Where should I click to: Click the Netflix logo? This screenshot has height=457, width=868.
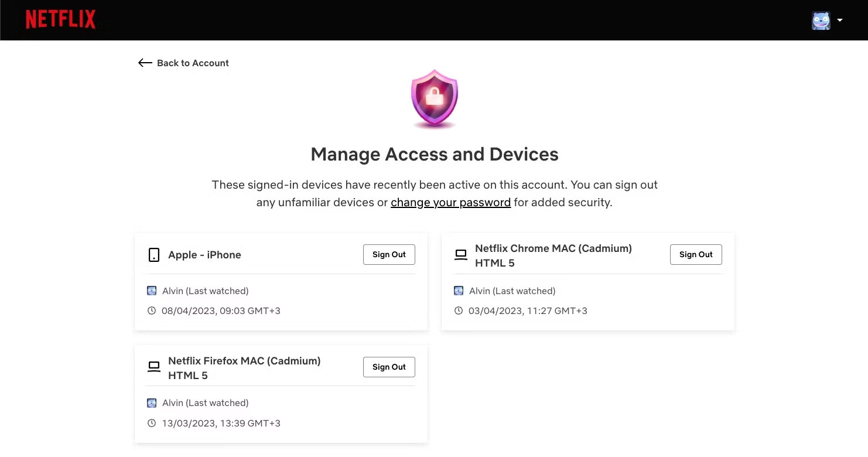point(60,20)
